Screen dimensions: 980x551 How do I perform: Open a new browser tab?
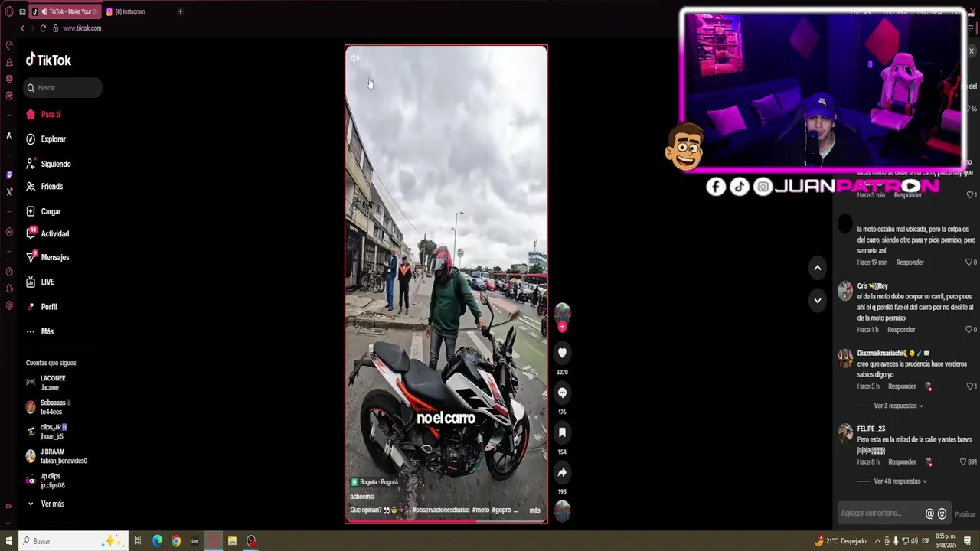pos(180,11)
